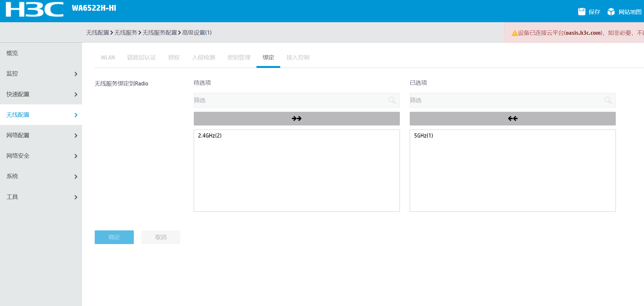Image resolution: width=644 pixels, height=306 pixels.
Task: Click the save disk icon
Action: coord(582,12)
